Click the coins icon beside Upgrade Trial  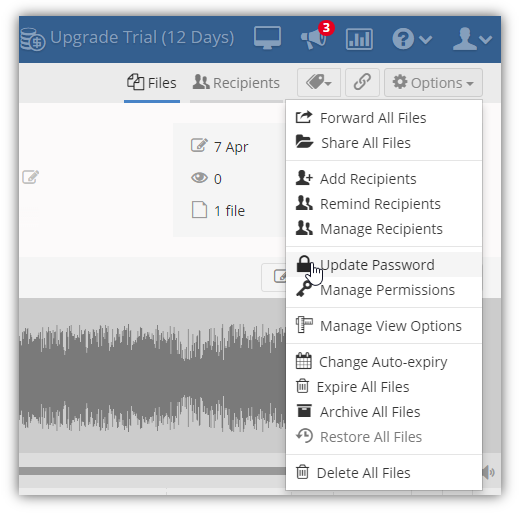pos(32,39)
